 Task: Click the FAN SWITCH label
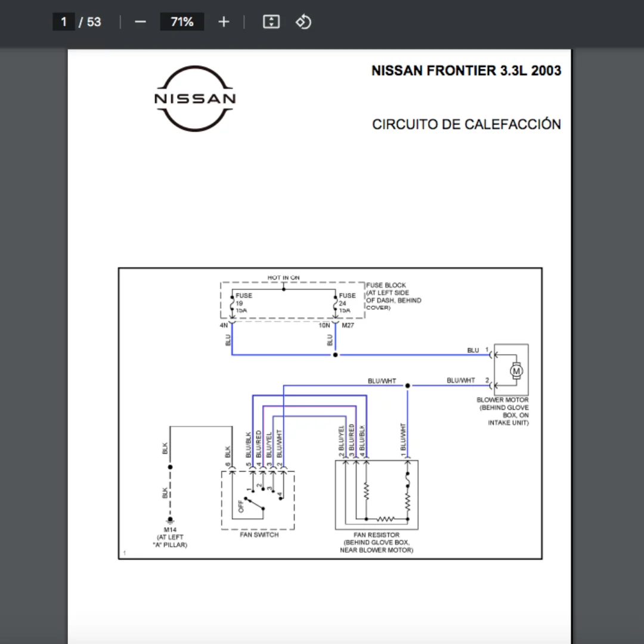[x=259, y=535]
